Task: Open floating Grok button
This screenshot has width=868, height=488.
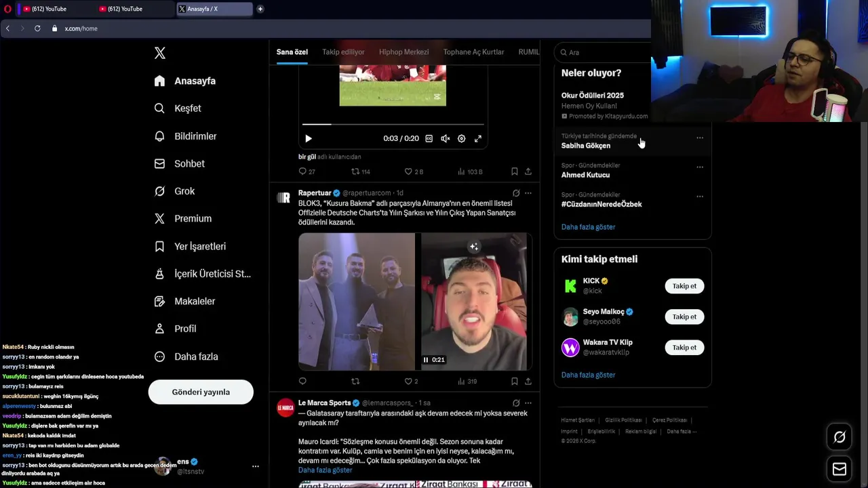Action: pyautogui.click(x=840, y=437)
